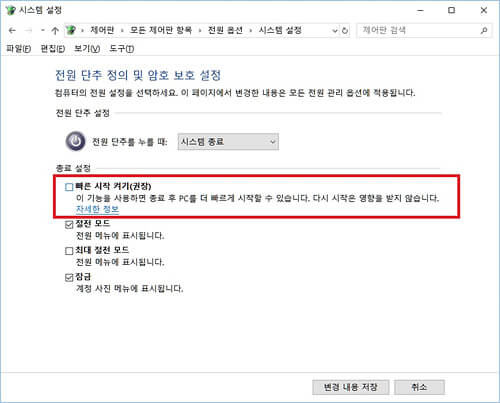
Task: Check the 최대 절전 모드 checkbox
Action: (69, 251)
